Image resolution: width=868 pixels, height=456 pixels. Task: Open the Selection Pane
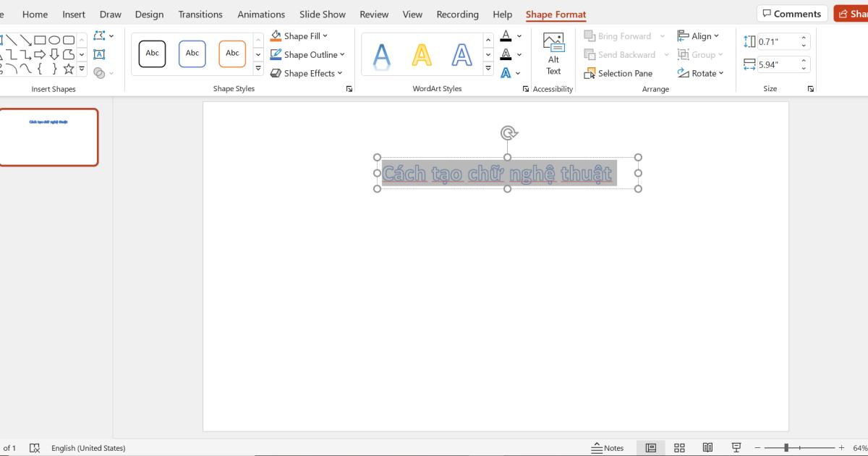pyautogui.click(x=619, y=73)
